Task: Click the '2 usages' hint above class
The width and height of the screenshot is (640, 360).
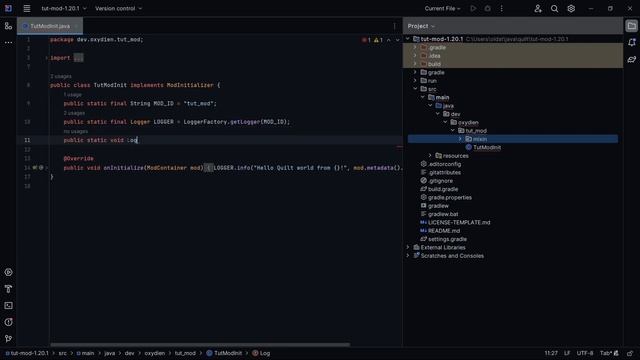Action: (x=61, y=76)
